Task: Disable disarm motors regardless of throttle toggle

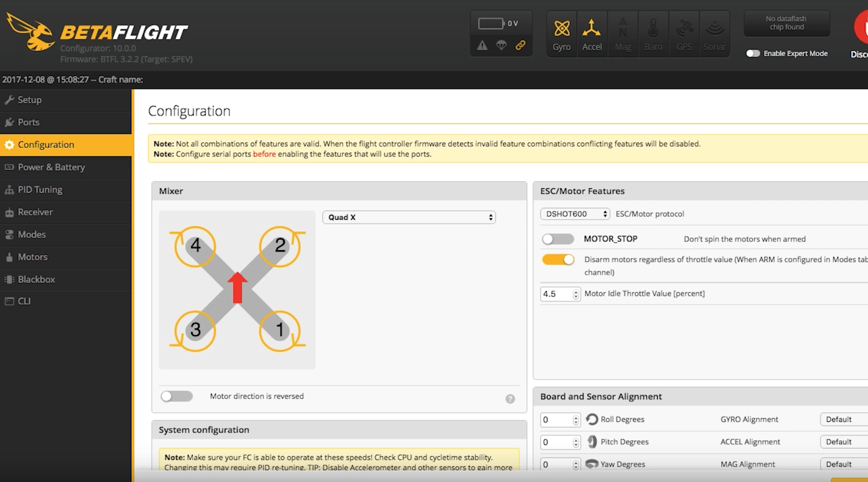Action: (x=558, y=259)
